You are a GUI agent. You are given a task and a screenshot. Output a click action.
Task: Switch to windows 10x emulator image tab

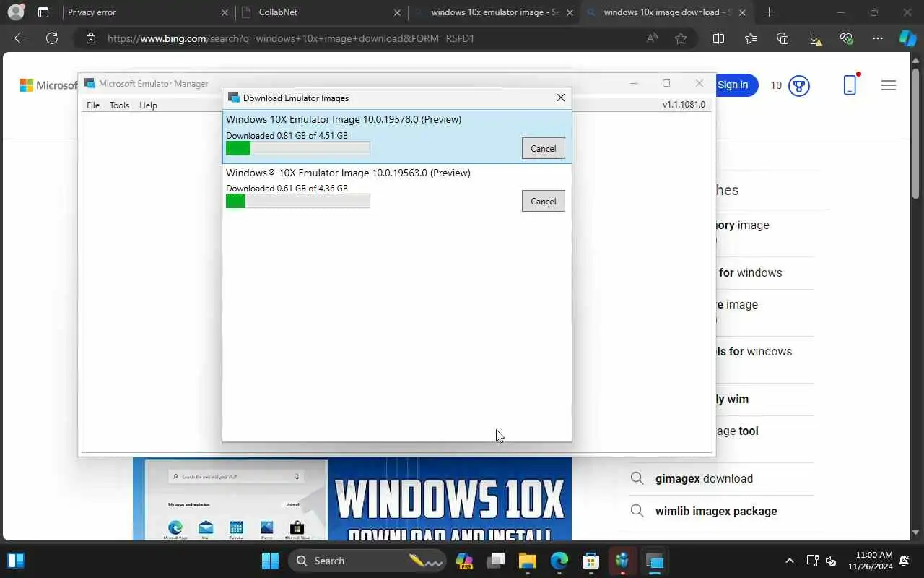tap(494, 12)
